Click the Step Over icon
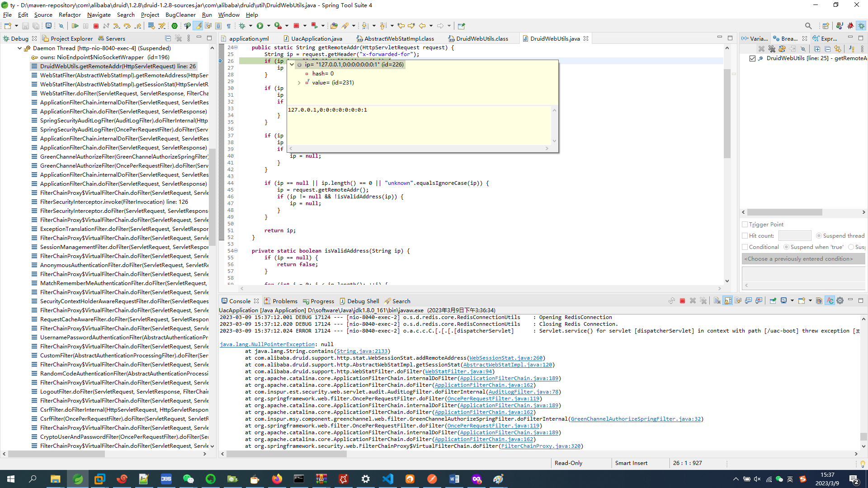This screenshot has width=868, height=488. point(127,26)
